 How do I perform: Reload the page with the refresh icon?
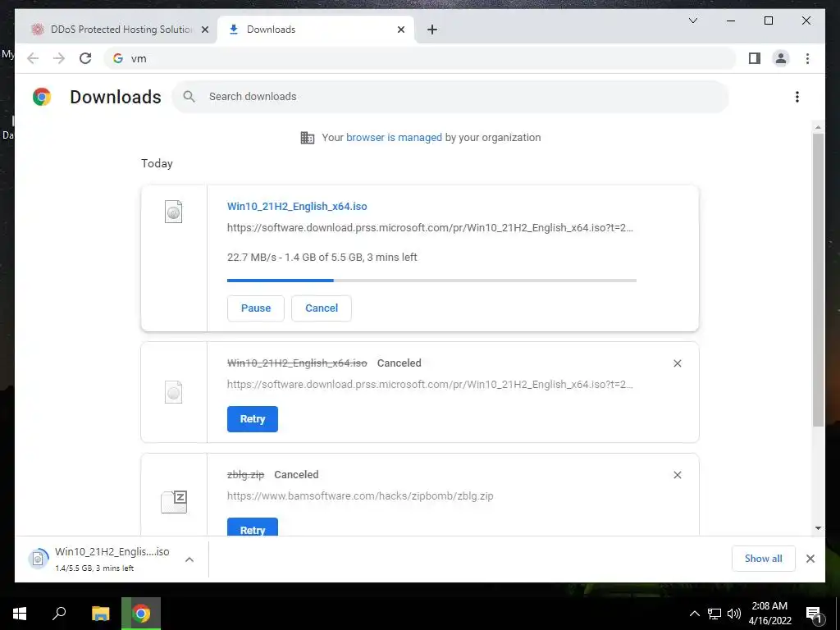[x=85, y=58]
